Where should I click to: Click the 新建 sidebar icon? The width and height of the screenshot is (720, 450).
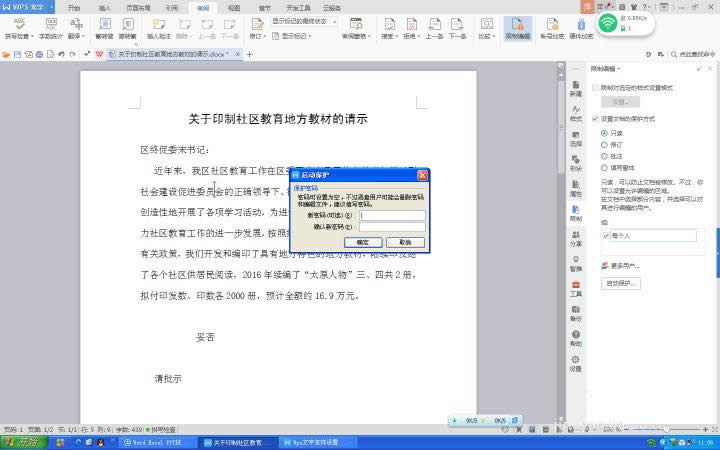(x=576, y=87)
